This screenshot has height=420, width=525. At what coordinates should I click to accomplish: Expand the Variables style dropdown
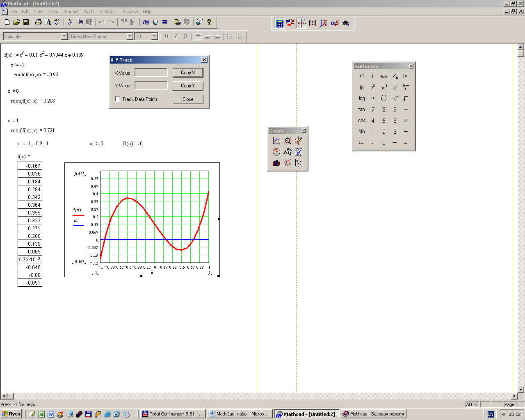pyautogui.click(x=64, y=37)
